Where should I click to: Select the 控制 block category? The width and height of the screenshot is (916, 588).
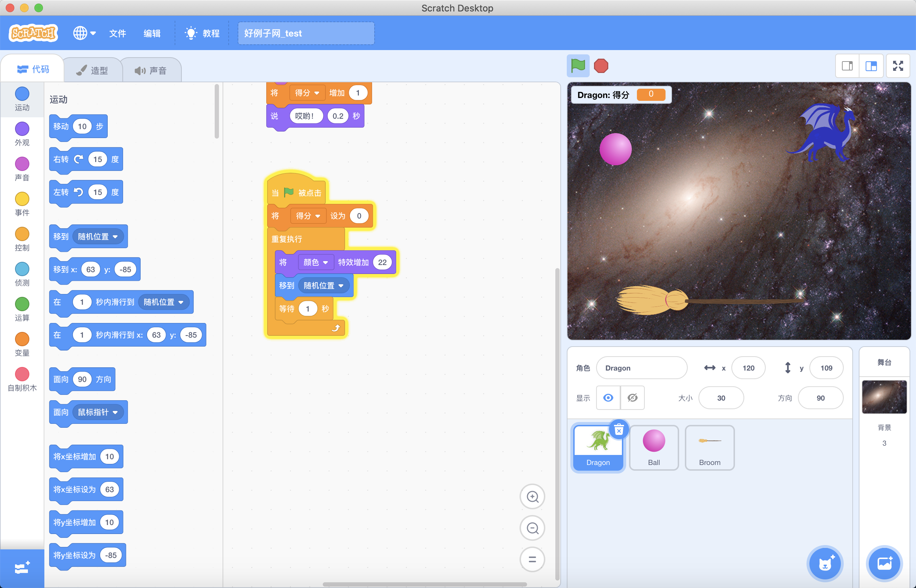pyautogui.click(x=22, y=239)
